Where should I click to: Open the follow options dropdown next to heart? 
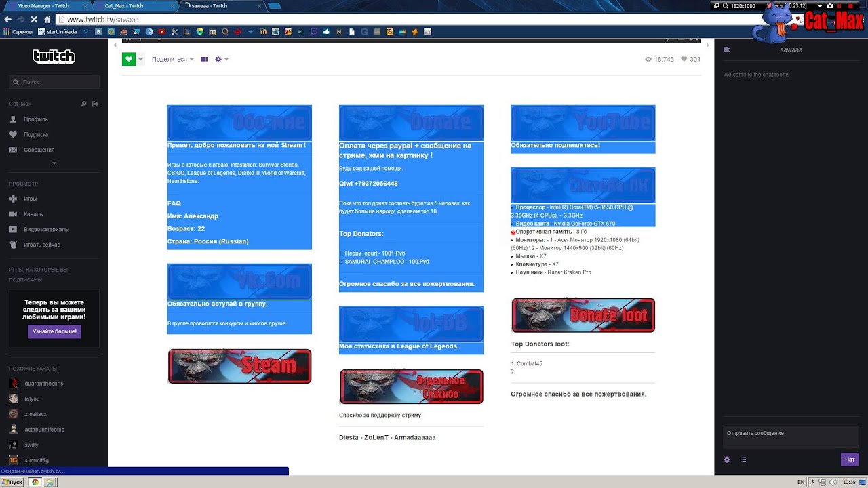141,60
